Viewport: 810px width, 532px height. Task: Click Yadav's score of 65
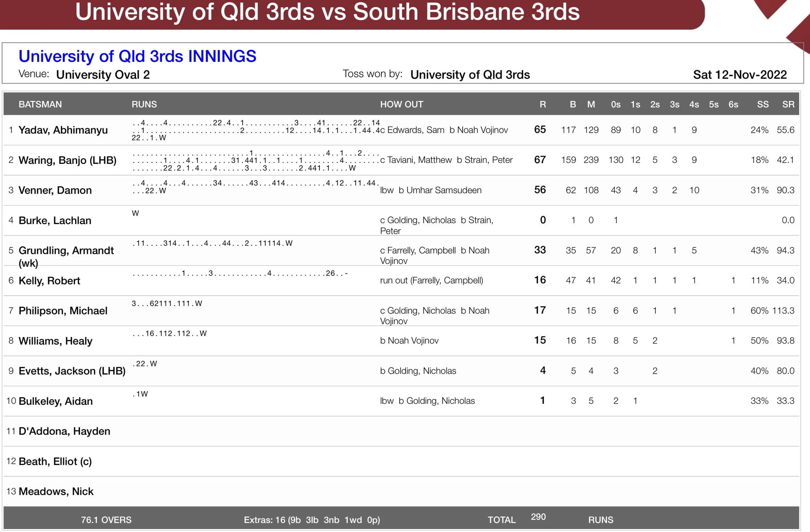tap(540, 130)
